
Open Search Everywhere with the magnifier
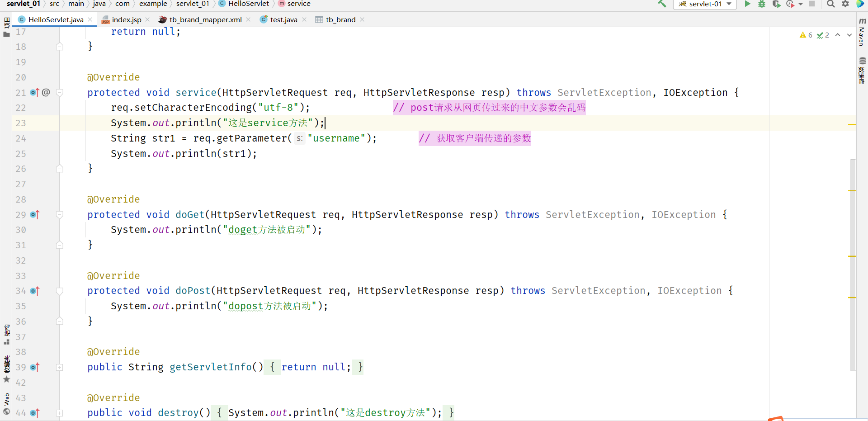[x=830, y=4]
